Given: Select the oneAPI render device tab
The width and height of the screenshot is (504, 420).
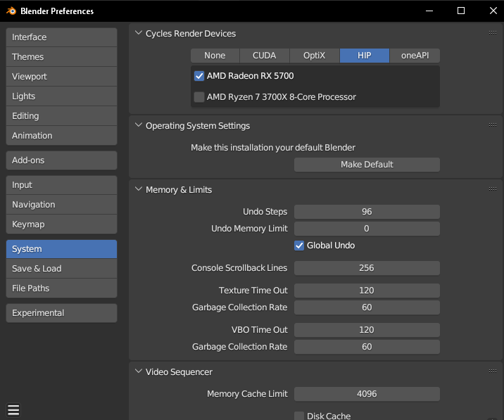Looking at the screenshot, I should point(415,56).
